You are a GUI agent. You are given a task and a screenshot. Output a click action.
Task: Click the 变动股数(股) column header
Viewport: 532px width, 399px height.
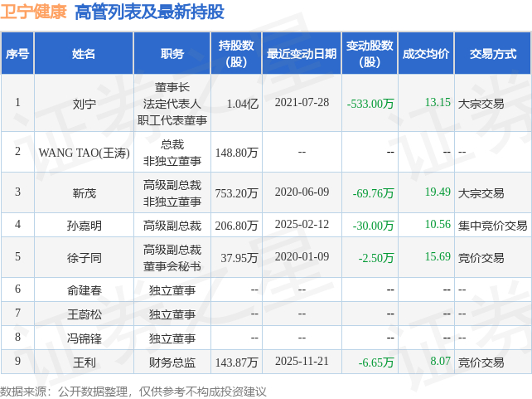pos(370,54)
